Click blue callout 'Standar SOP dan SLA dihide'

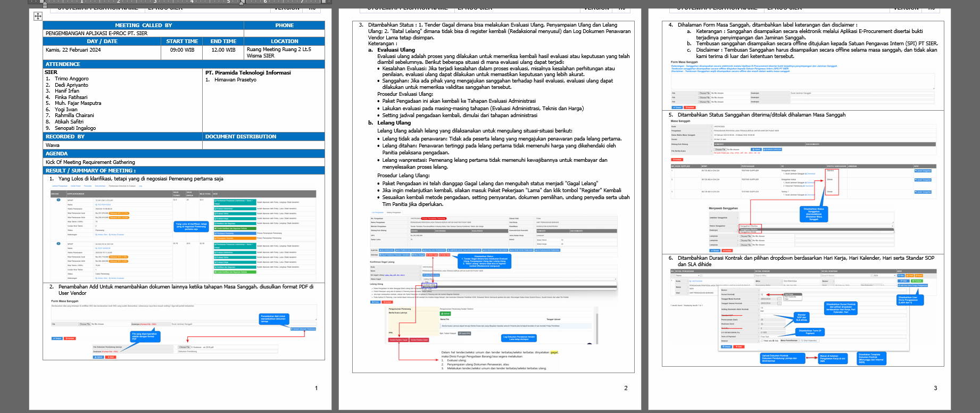[x=801, y=318]
